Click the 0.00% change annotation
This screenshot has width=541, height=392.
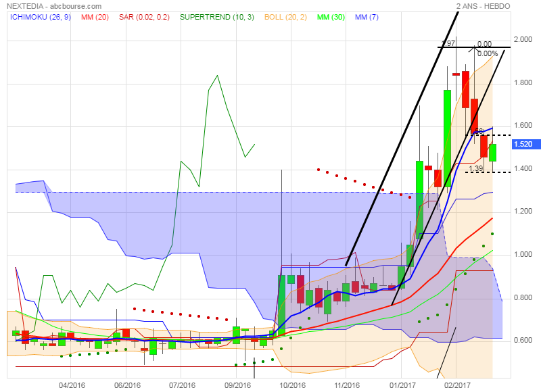click(488, 53)
